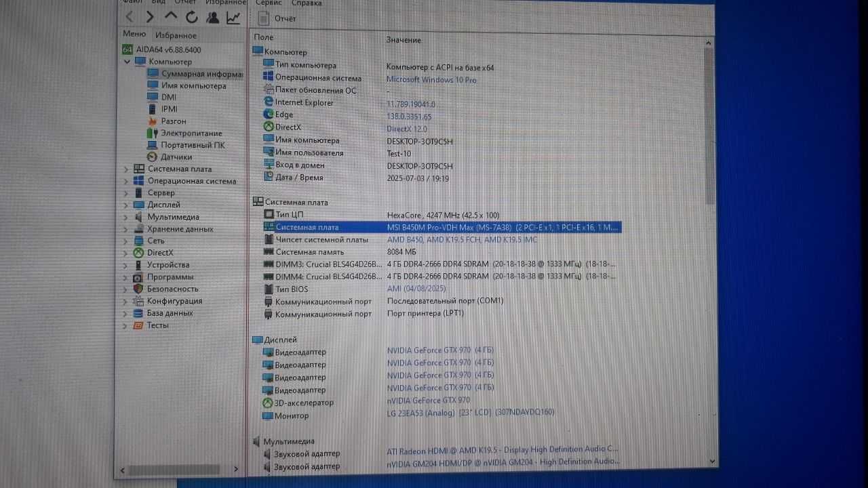Select the highlighted Системная плата MSI B450M row
Viewport: 868px width, 488px height.
pos(441,228)
